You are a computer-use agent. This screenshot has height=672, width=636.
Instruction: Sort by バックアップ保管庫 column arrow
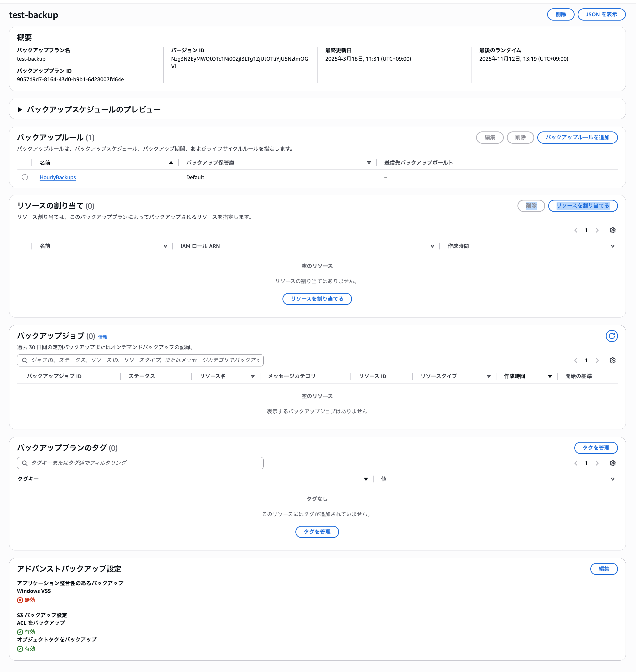pos(369,163)
